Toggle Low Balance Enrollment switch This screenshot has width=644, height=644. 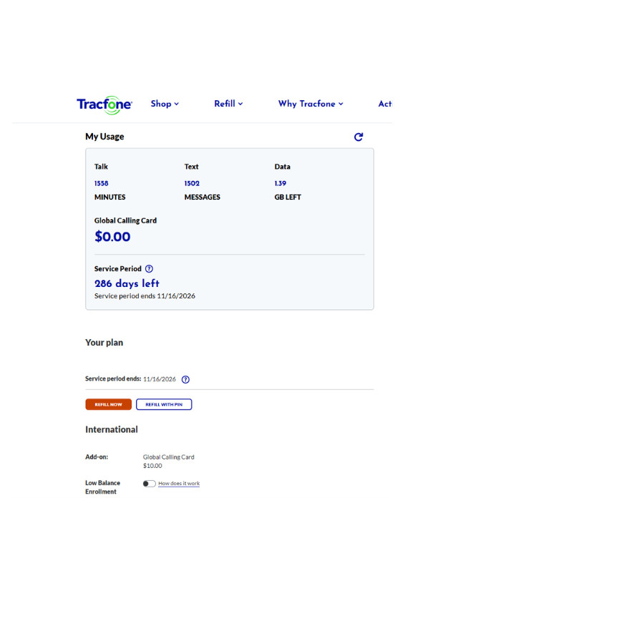pos(149,484)
